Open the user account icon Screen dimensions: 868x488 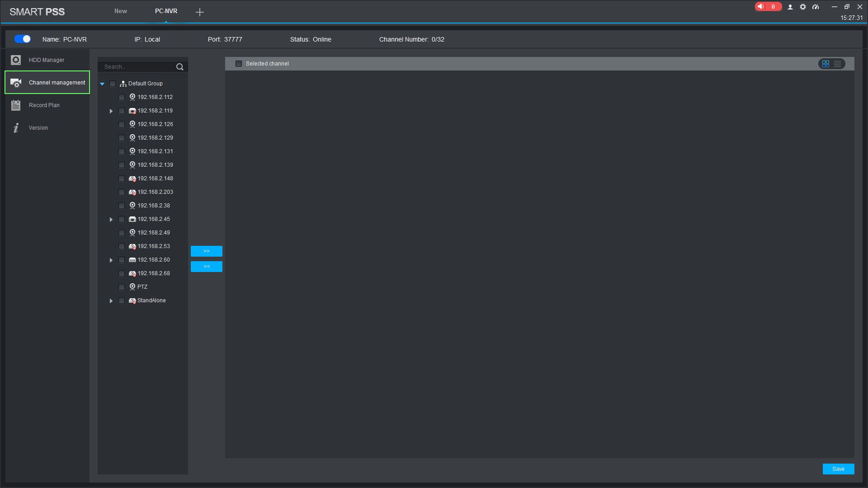tap(790, 7)
